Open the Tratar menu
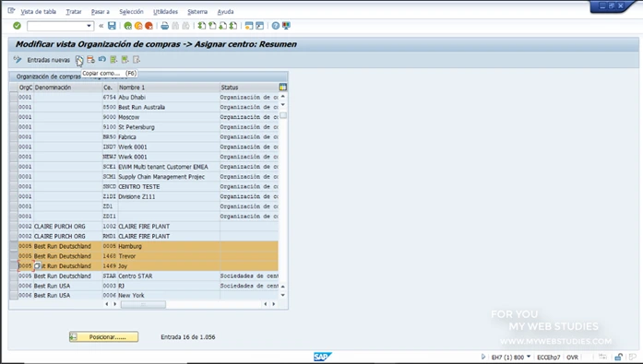The width and height of the screenshot is (643, 364). 74,11
